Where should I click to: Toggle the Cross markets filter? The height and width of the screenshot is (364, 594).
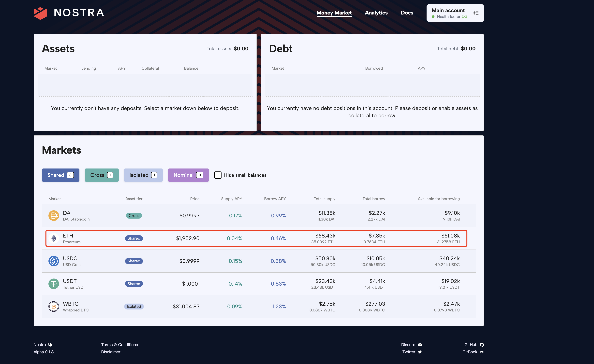(x=102, y=175)
